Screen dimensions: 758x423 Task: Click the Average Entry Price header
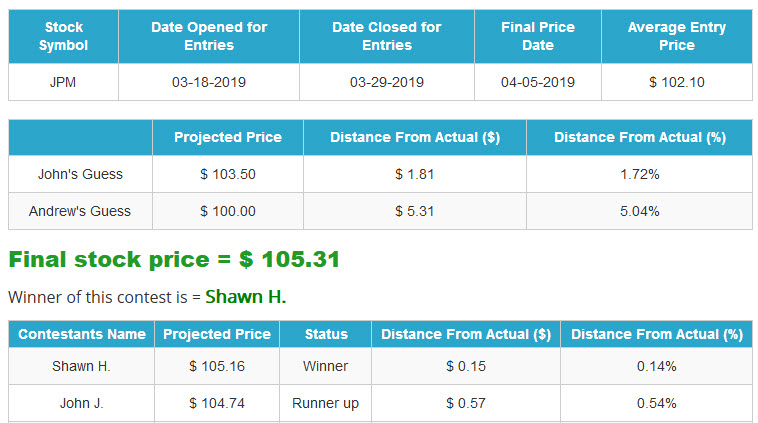(677, 36)
